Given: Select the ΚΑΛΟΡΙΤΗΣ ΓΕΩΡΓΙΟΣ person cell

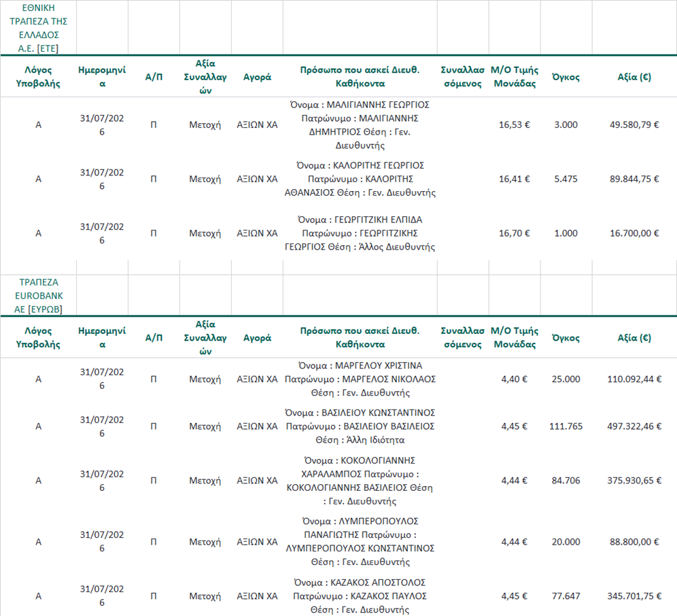Looking at the screenshot, I should (x=360, y=179).
